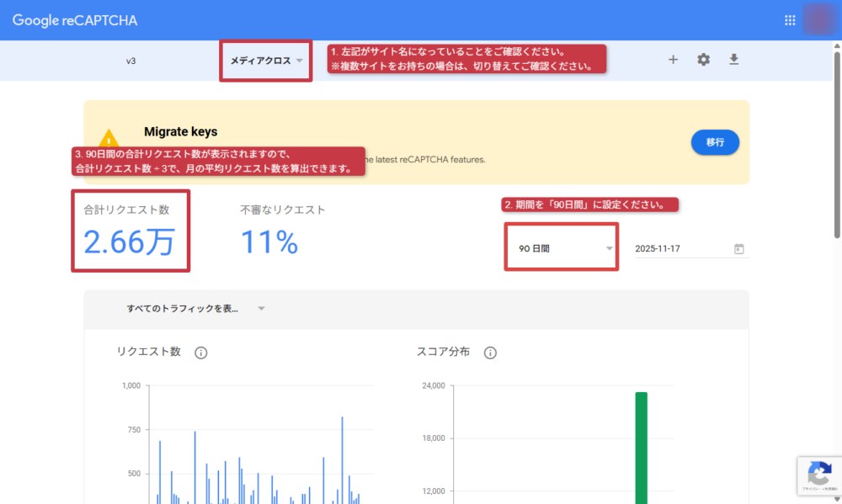The image size is (842, 504).
Task: Open the Google apps grid icon
Action: pyautogui.click(x=790, y=20)
